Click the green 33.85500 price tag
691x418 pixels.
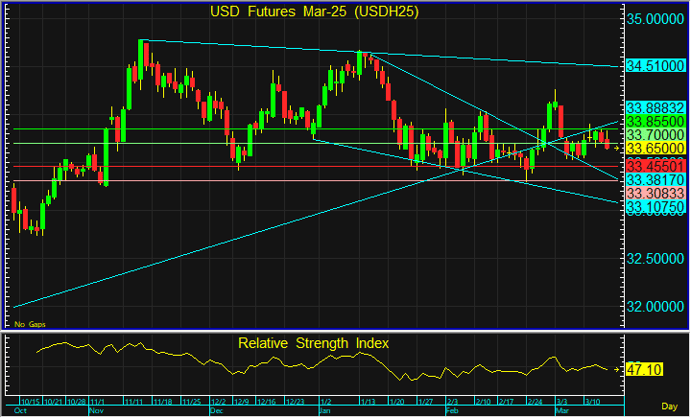(655, 119)
